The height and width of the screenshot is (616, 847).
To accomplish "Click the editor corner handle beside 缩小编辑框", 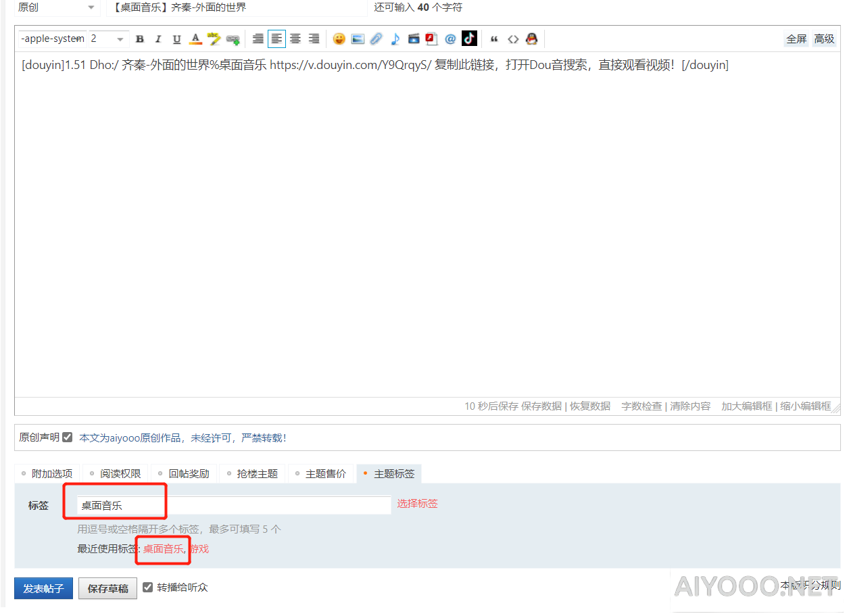I will point(836,407).
